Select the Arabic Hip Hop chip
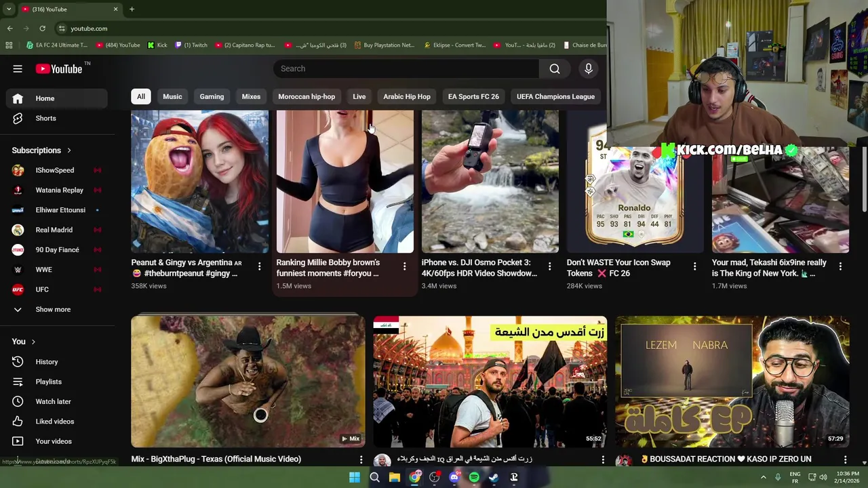The width and height of the screenshot is (868, 488). tap(407, 96)
